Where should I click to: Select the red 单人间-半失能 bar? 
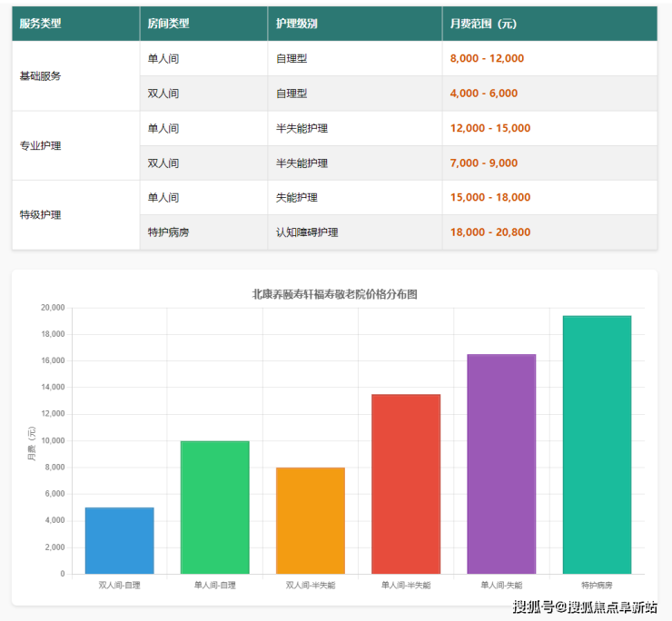406,484
